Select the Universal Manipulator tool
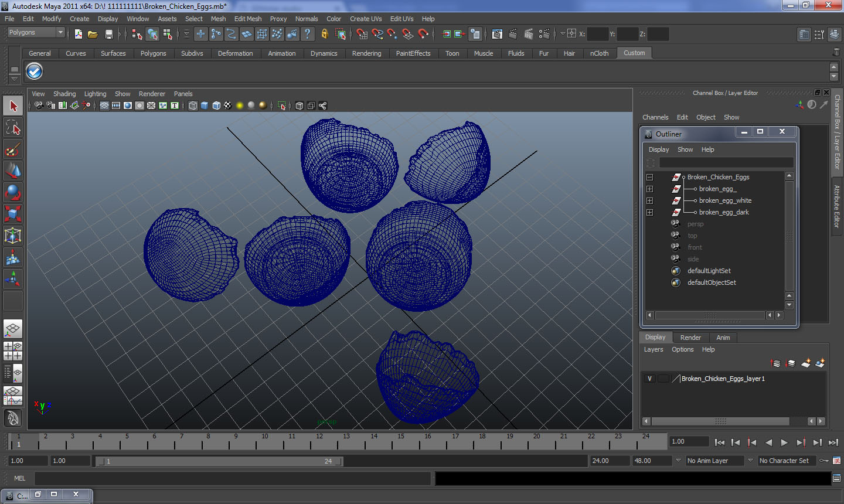Image resolution: width=844 pixels, height=504 pixels. (13, 236)
